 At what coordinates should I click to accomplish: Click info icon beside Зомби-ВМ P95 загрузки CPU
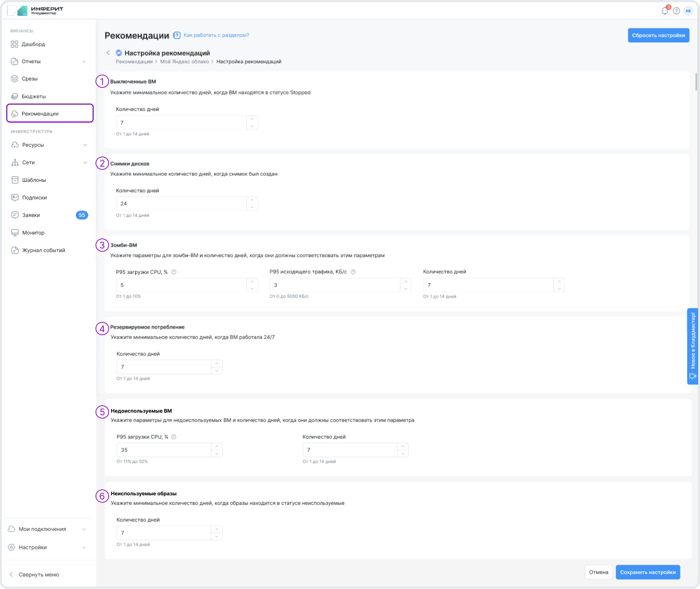point(174,272)
